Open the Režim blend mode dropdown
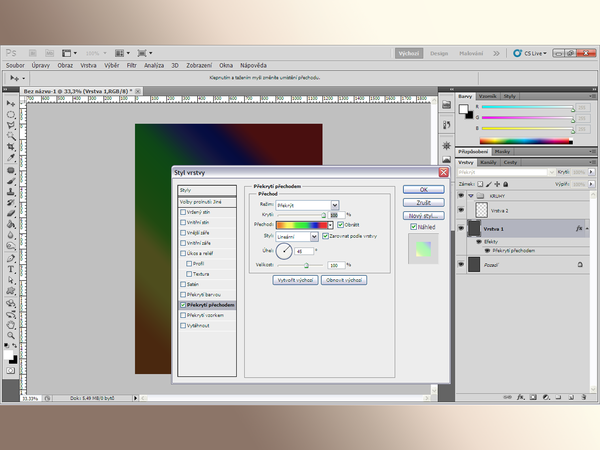This screenshot has width=600, height=450. click(308, 204)
